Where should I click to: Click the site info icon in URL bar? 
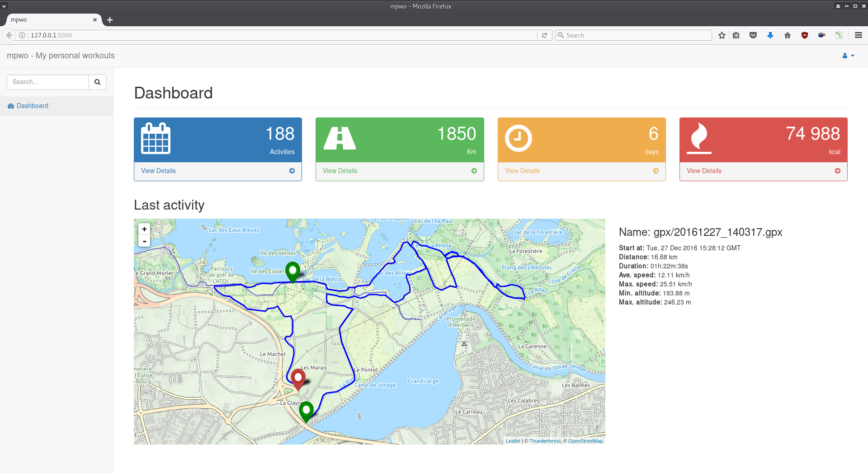(x=22, y=35)
